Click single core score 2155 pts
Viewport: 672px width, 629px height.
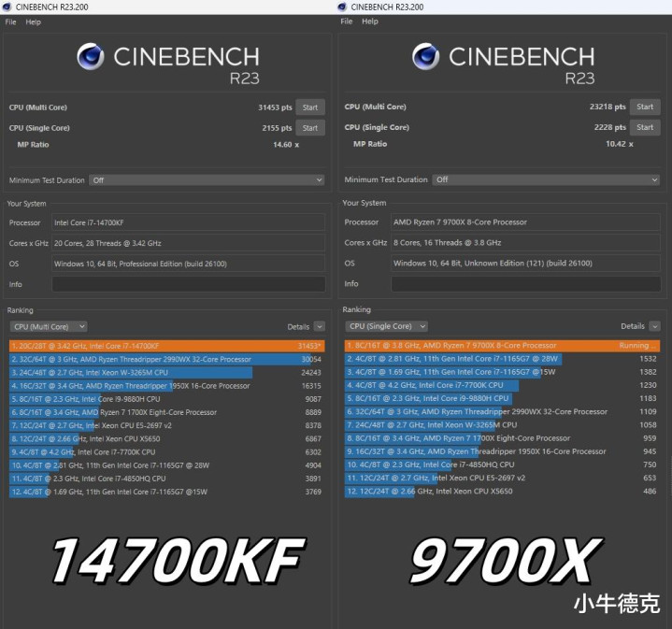click(277, 128)
